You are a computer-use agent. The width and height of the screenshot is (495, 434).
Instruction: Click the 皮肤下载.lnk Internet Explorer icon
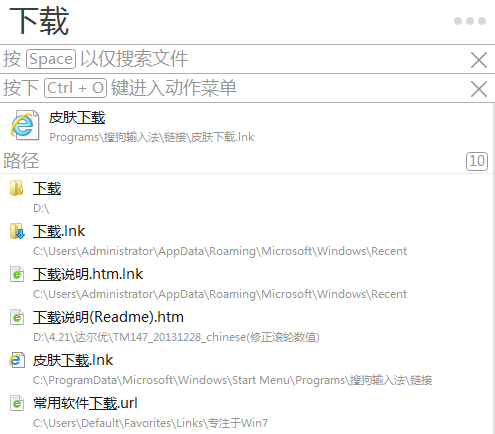pyautogui.click(x=17, y=360)
